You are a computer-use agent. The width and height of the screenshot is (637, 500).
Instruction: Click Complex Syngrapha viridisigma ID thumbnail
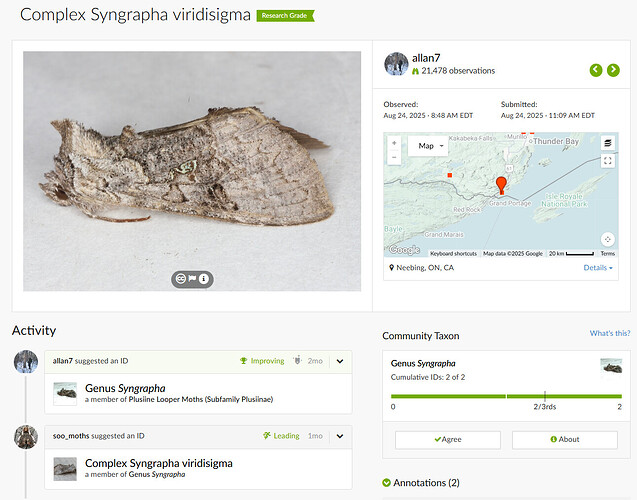point(65,469)
